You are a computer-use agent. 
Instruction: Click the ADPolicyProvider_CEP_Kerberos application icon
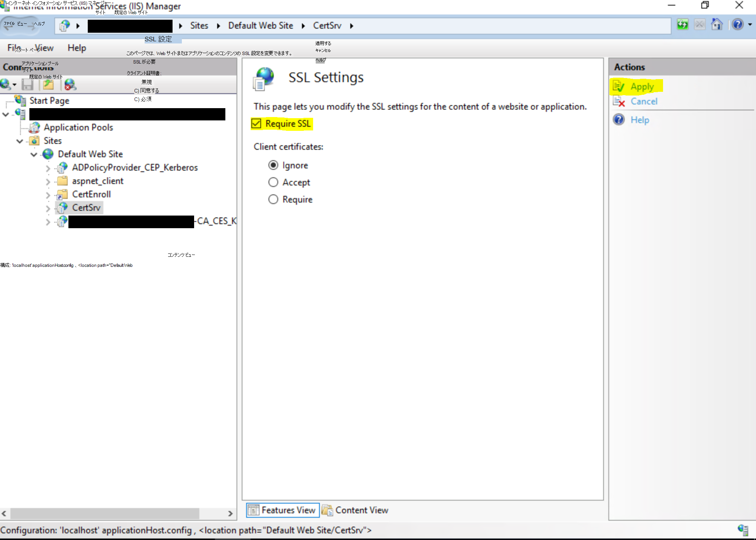pyautogui.click(x=62, y=167)
